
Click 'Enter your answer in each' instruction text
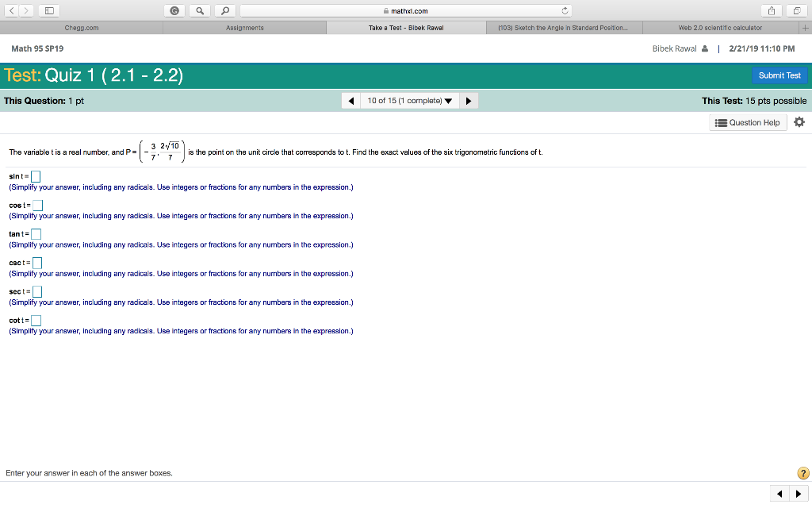coord(89,473)
